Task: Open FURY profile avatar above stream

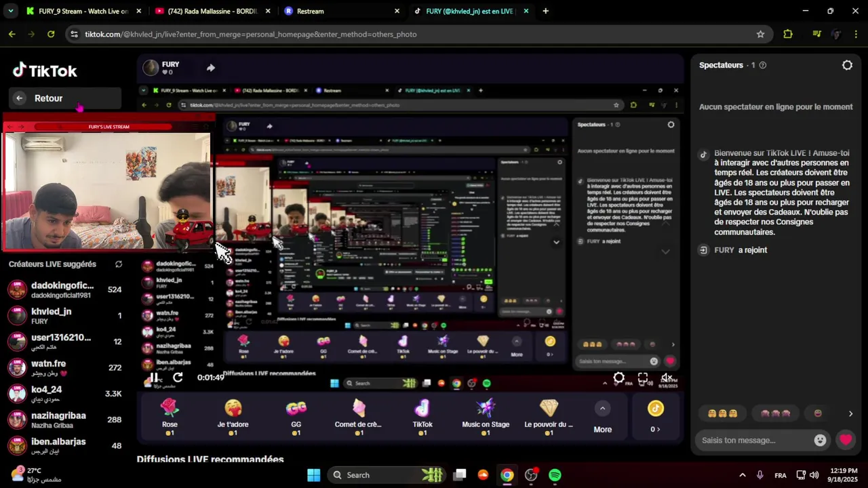Action: [151, 68]
